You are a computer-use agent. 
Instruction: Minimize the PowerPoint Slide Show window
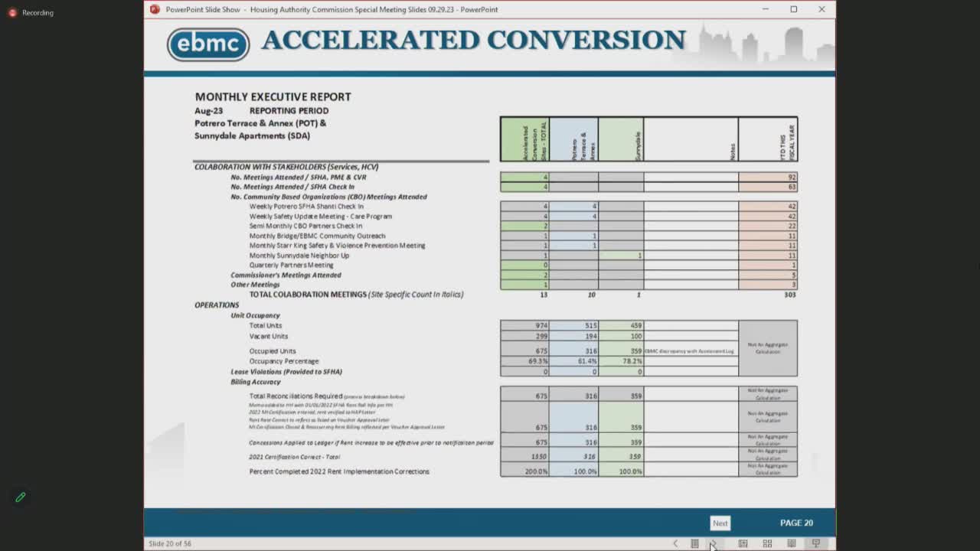point(766,9)
